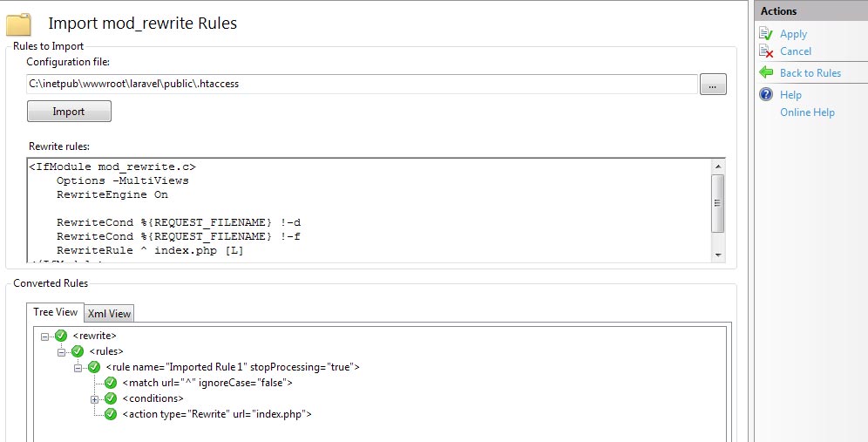Viewport: 868px width, 442px height.
Task: Click the browse ellipsis button
Action: coord(713,85)
